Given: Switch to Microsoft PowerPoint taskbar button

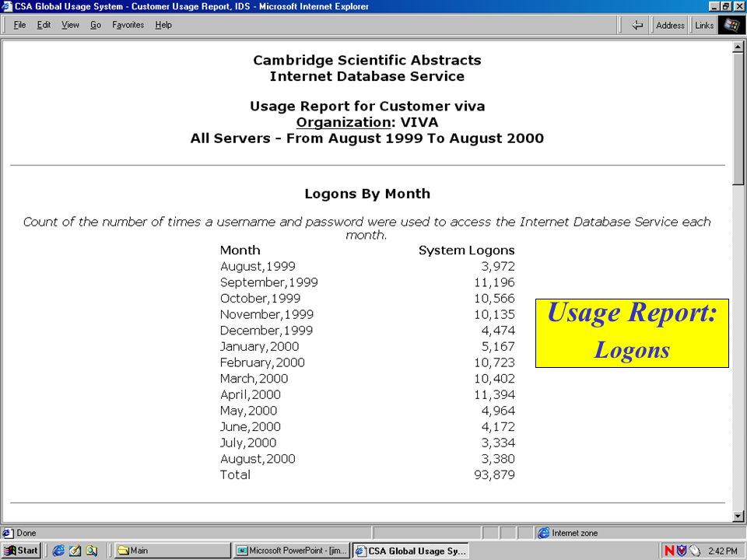Looking at the screenshot, I should tap(292, 551).
